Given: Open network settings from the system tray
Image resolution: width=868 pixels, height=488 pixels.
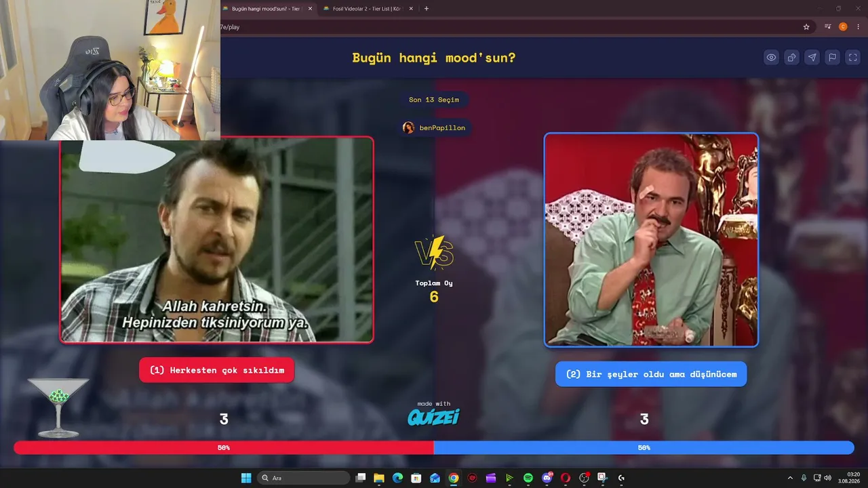Looking at the screenshot, I should [x=817, y=478].
